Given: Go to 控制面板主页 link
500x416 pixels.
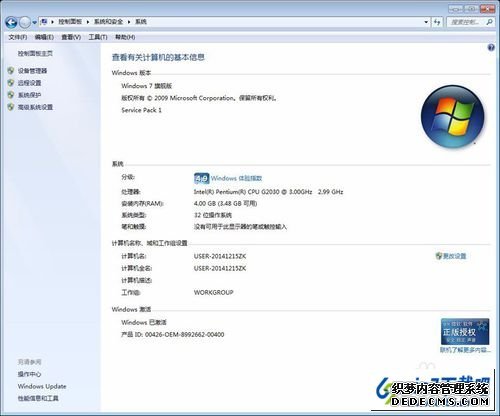Looking at the screenshot, I should 35,53.
